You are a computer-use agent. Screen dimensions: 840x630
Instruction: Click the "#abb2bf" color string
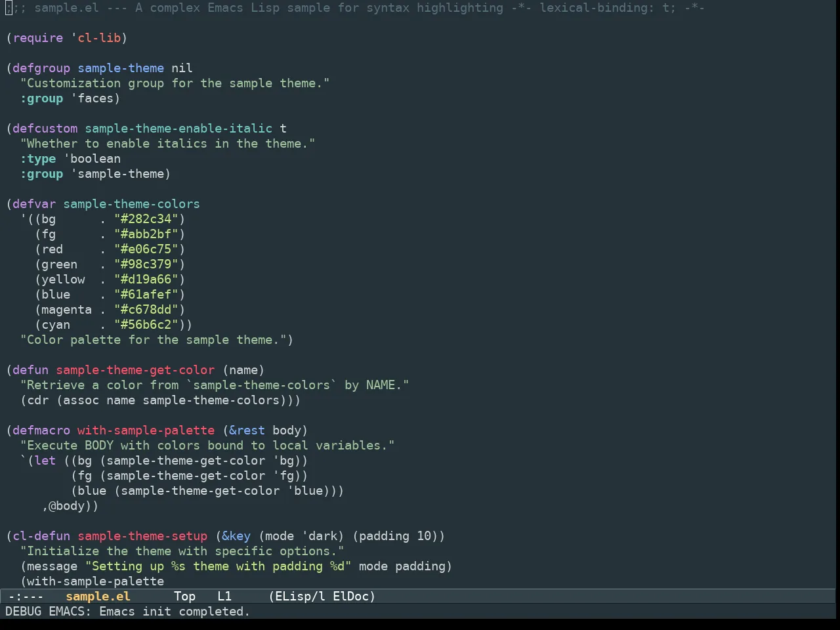pos(146,234)
